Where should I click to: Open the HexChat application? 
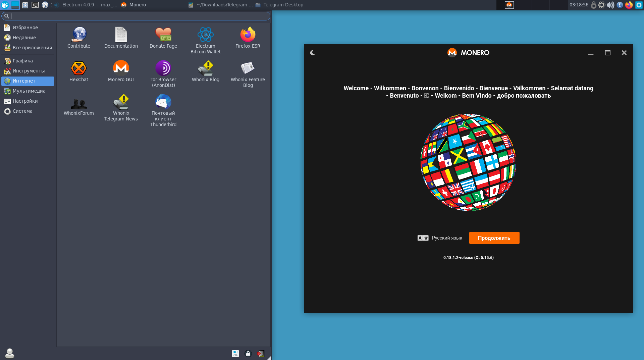click(x=79, y=71)
